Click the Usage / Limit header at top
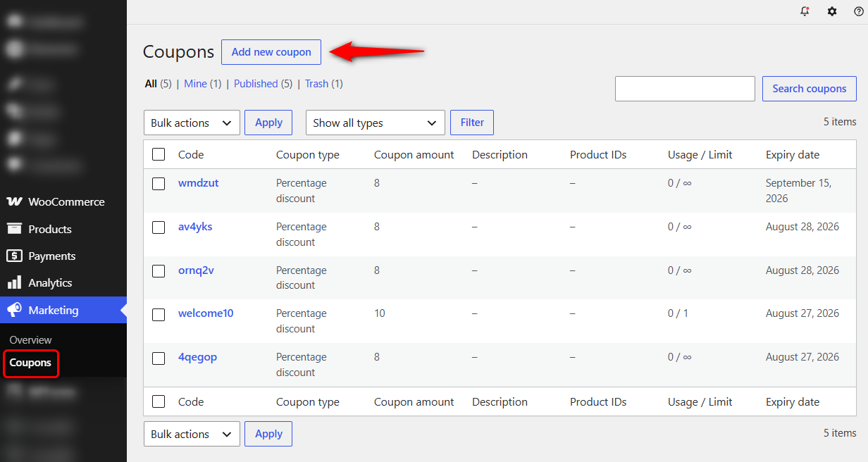Screen dimensions: 868x462 (700, 155)
